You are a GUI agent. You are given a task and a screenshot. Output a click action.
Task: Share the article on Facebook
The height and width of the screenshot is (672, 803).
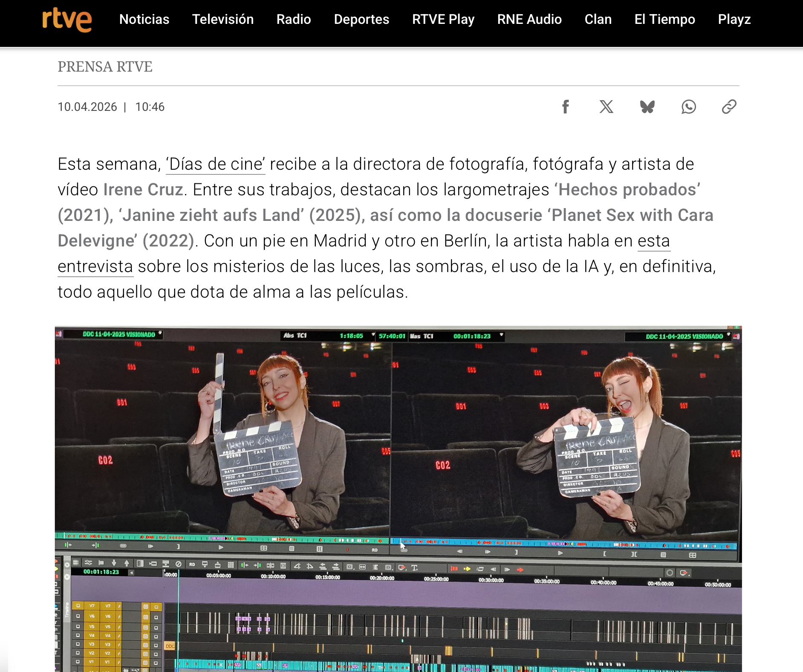pos(566,107)
